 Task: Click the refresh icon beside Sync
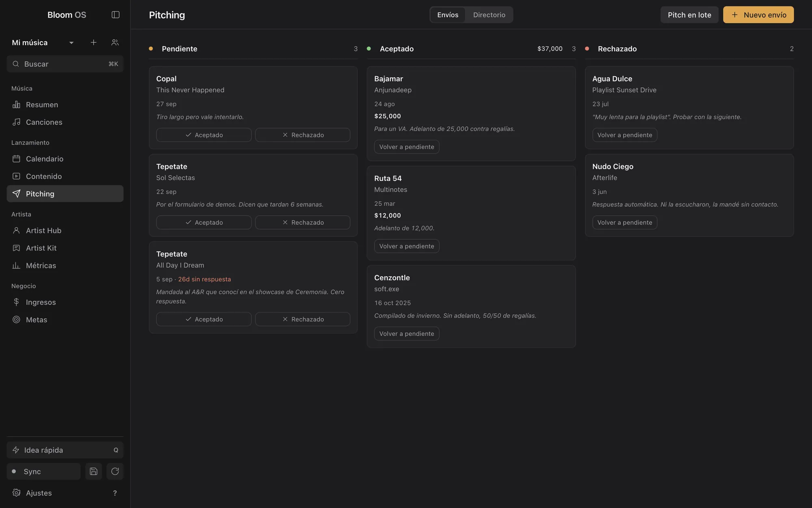115,471
